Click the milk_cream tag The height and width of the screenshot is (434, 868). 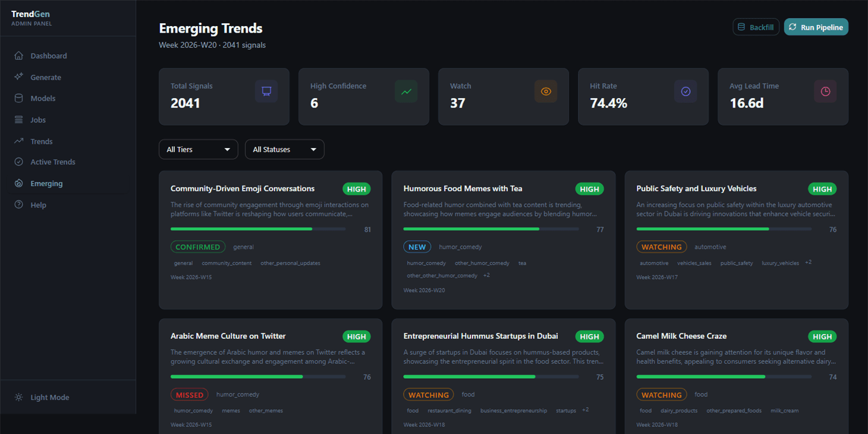[x=785, y=410]
